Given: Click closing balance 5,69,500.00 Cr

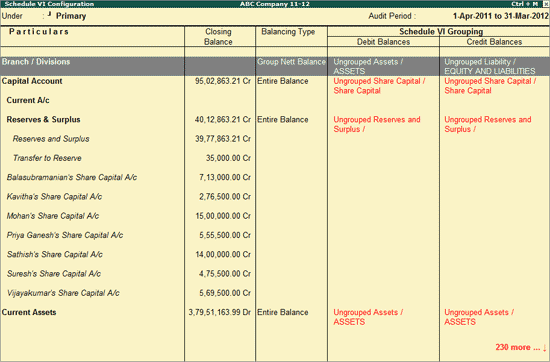Looking at the screenshot, I should coord(225,293).
